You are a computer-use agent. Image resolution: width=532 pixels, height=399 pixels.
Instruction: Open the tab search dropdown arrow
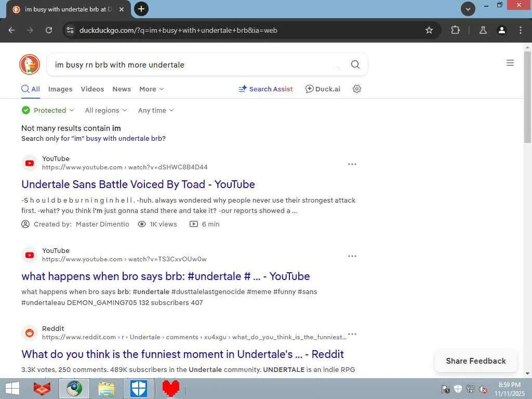click(x=468, y=9)
